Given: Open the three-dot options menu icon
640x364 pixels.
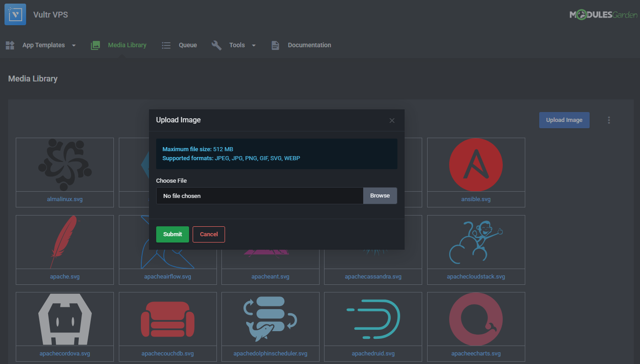Looking at the screenshot, I should pos(609,120).
